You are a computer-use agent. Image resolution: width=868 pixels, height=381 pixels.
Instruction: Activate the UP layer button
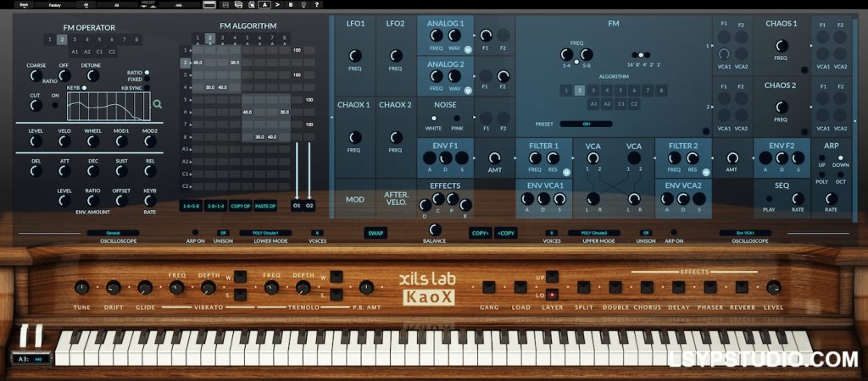point(552,277)
